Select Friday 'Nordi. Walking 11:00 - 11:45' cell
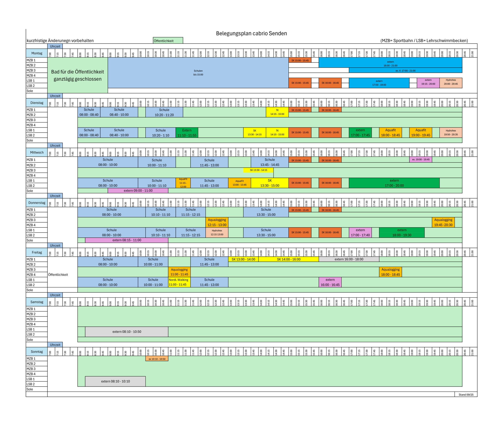 tap(179, 282)
